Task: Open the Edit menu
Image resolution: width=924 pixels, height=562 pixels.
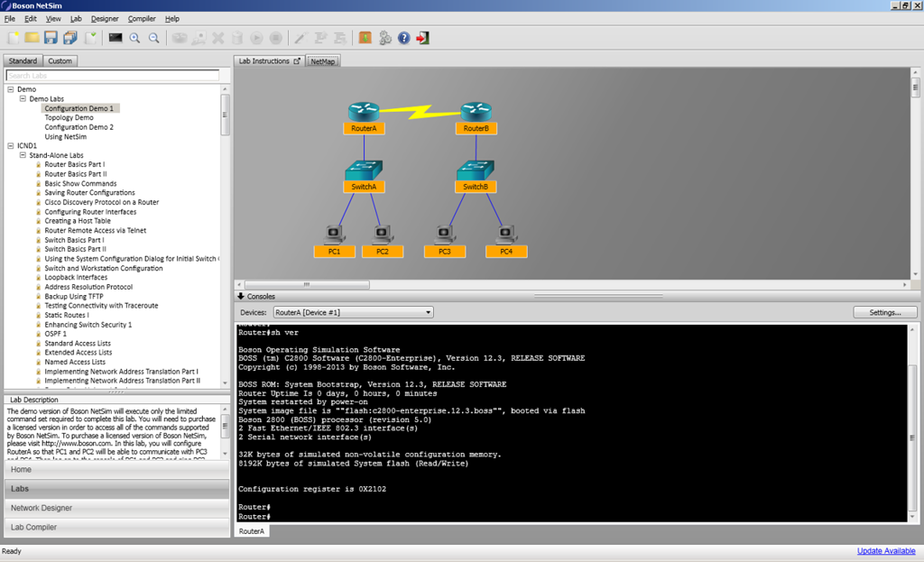Action: coord(31,19)
